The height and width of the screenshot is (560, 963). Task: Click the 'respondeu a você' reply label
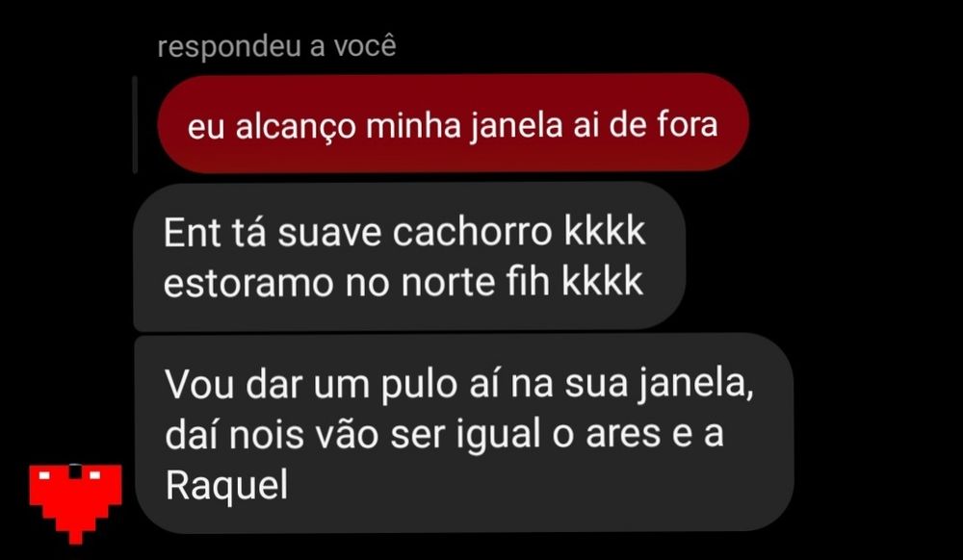[277, 48]
